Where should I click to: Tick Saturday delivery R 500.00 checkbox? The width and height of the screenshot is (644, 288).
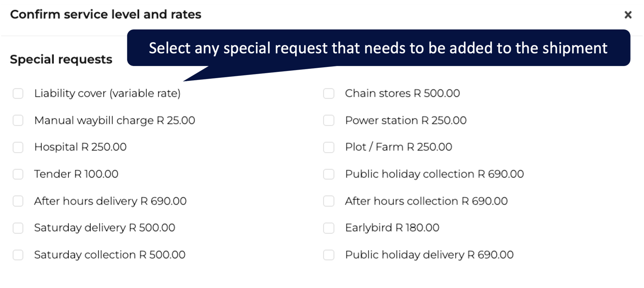click(18, 228)
